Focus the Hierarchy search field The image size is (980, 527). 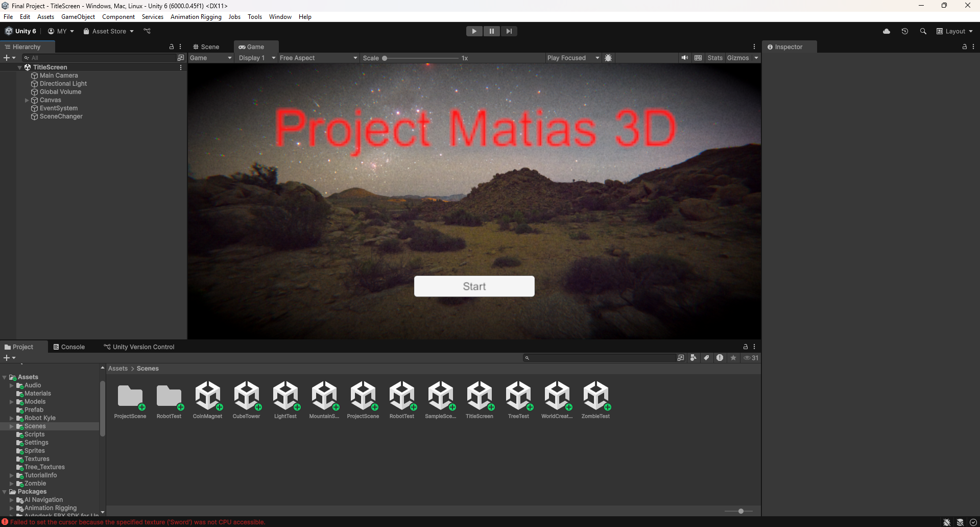coord(100,58)
